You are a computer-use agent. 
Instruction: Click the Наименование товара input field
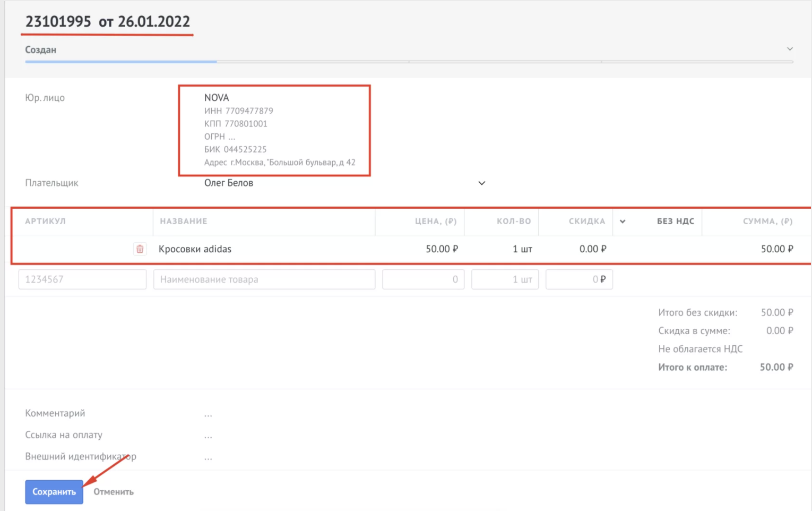point(264,279)
